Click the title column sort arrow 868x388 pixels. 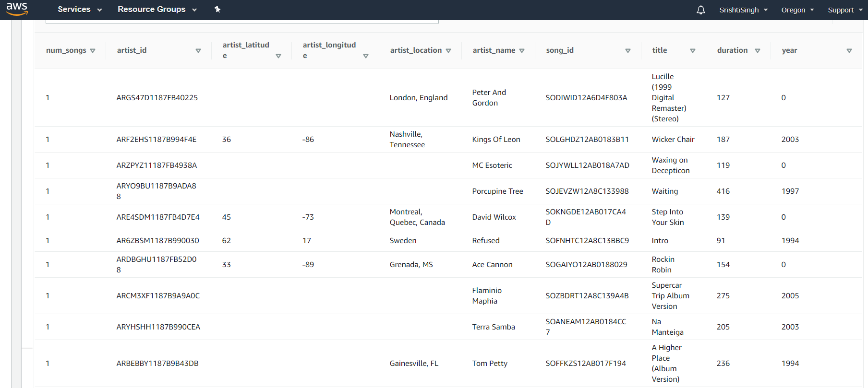click(693, 51)
